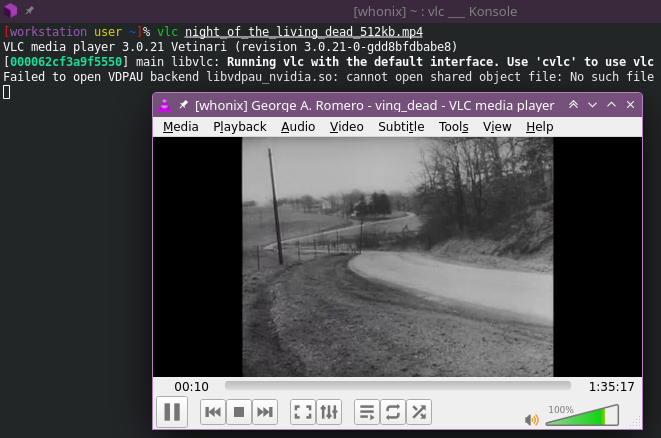Click the Konsole window title bar text

point(435,11)
